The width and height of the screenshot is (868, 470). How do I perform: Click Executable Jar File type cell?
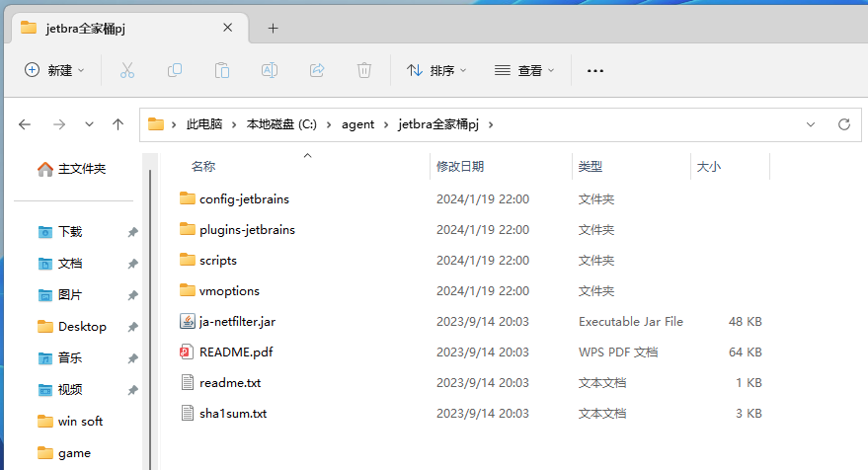[631, 322]
